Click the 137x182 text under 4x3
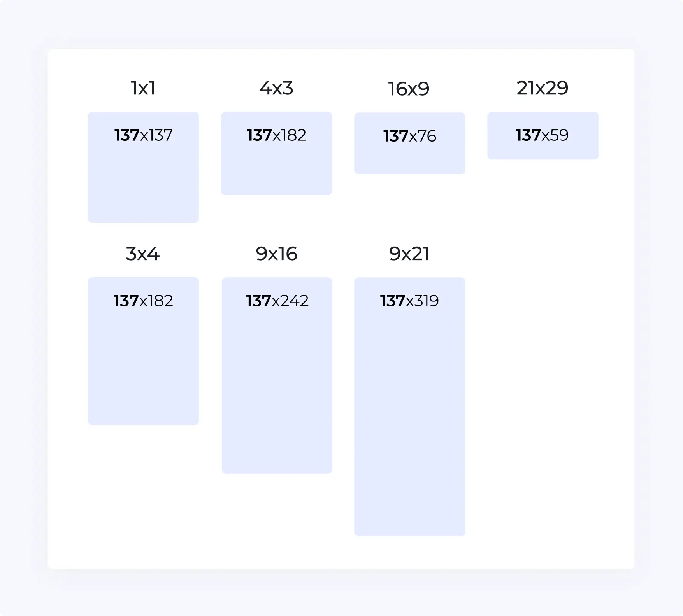This screenshot has width=683, height=616. tap(276, 135)
